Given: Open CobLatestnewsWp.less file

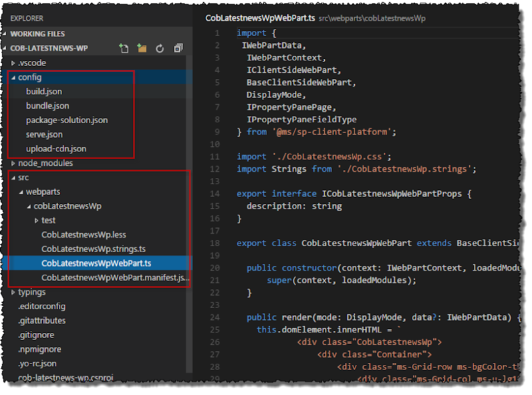Looking at the screenshot, I should tap(84, 235).
